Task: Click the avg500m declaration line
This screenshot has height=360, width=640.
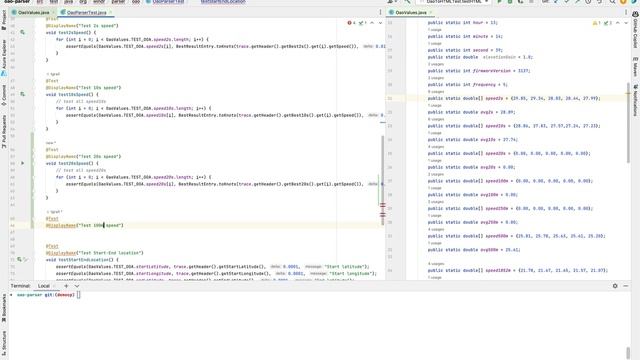Action: click(474, 250)
